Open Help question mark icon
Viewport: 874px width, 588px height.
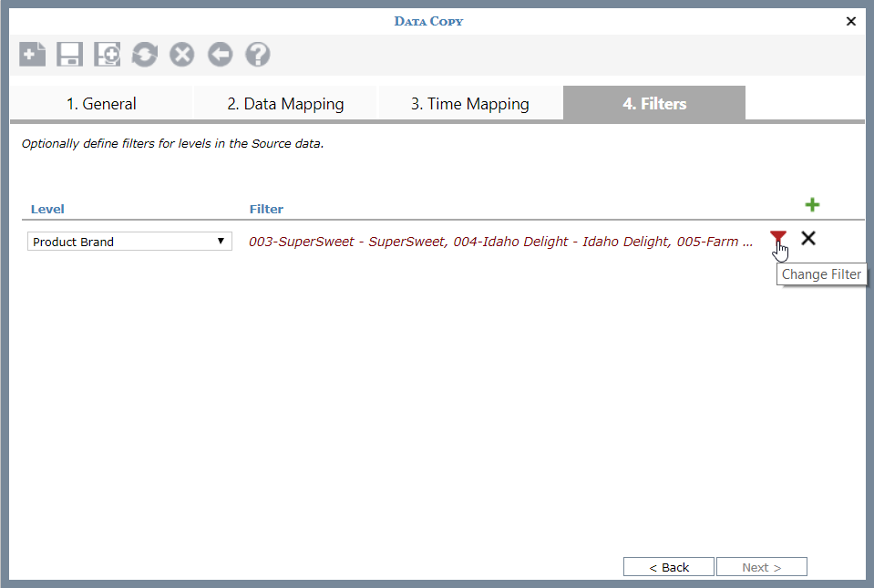coord(258,55)
